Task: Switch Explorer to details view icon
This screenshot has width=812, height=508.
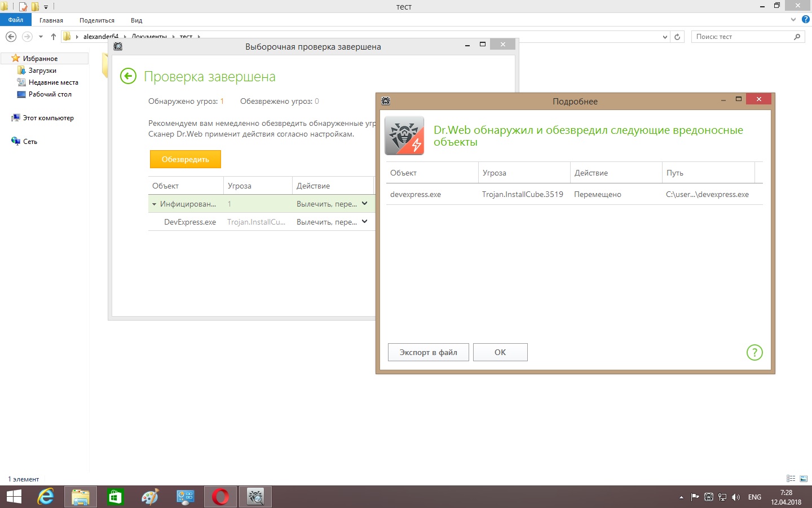Action: pos(791,479)
